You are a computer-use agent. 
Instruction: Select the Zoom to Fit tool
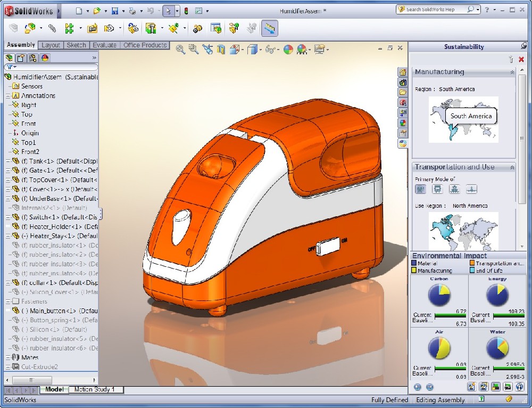(x=179, y=49)
